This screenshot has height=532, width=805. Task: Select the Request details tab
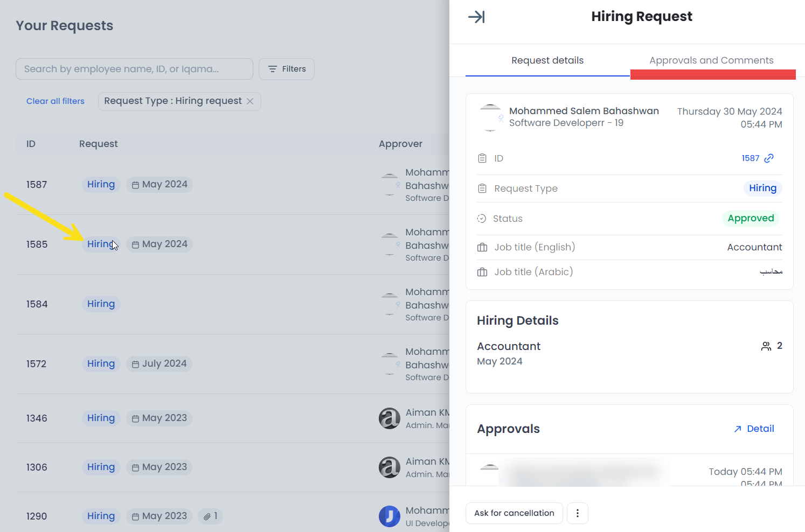click(x=547, y=60)
